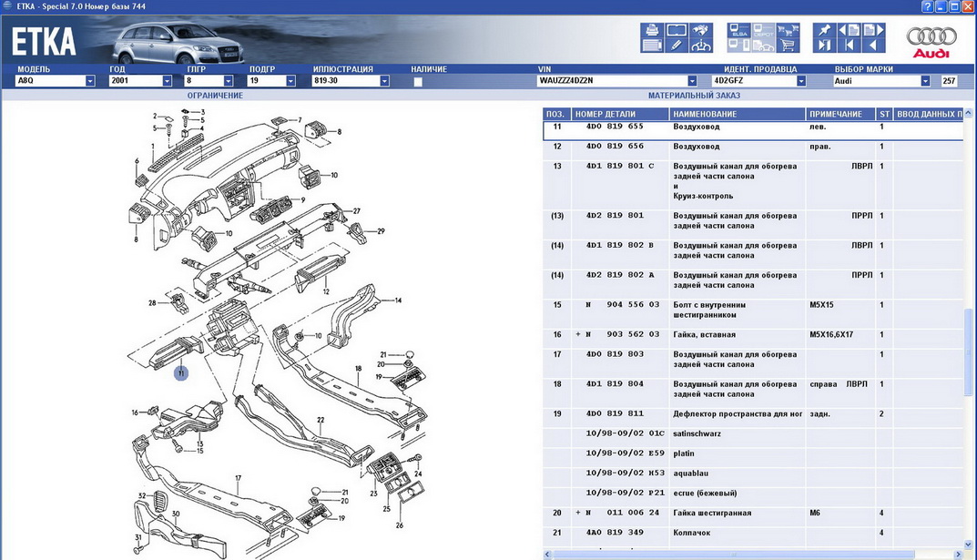Open the ELSA module button

click(739, 31)
